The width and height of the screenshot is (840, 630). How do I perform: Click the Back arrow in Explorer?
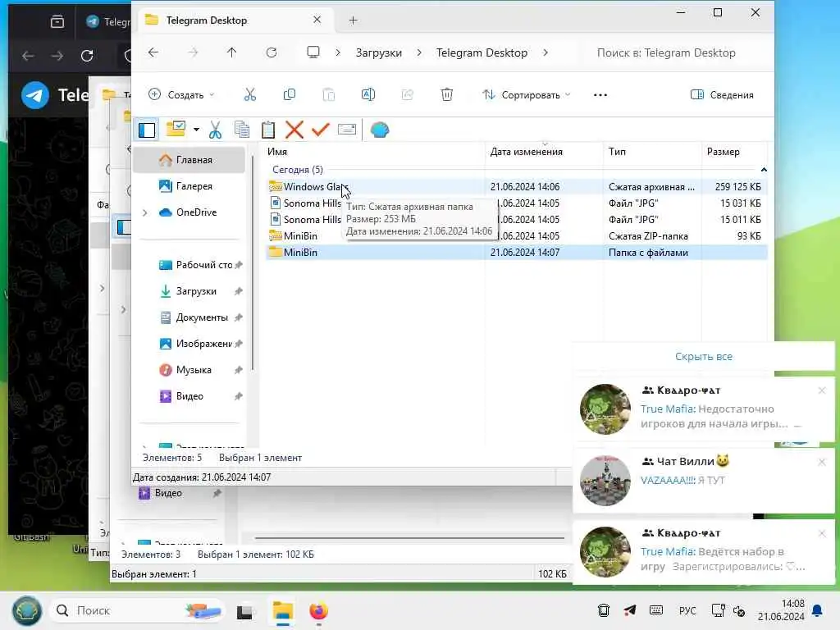153,52
